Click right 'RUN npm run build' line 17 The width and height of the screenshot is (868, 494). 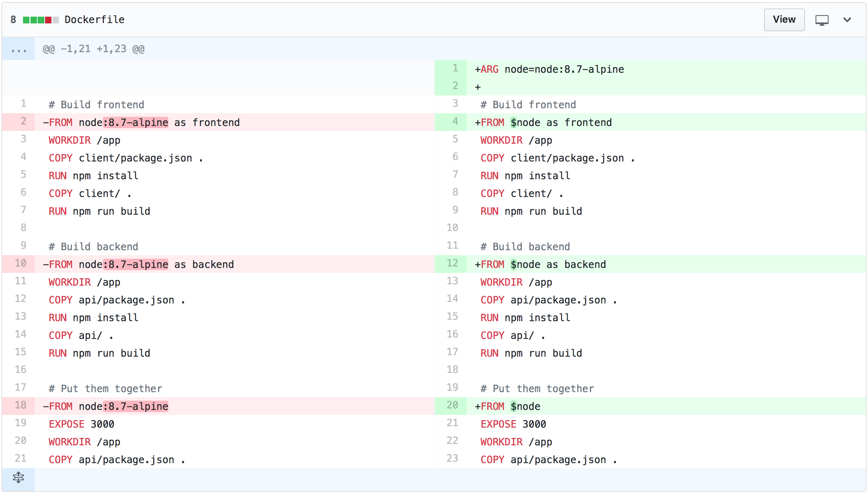click(531, 353)
